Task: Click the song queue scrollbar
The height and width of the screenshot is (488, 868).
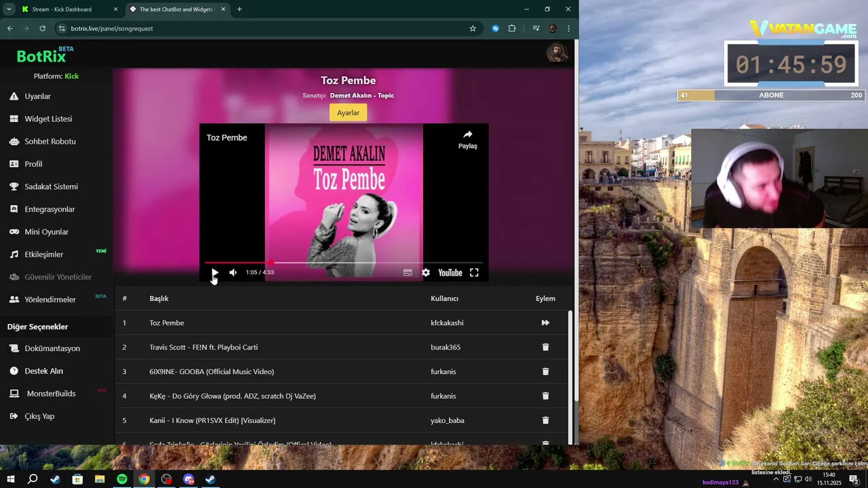Action: 570,356
